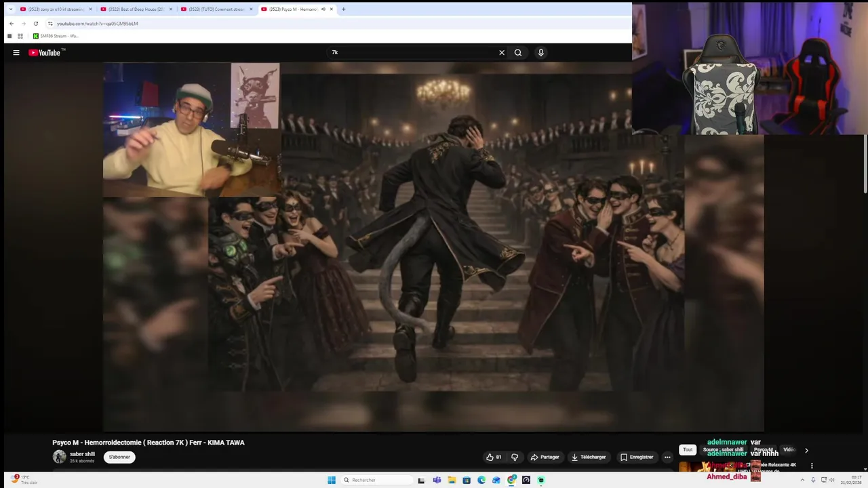Open the Task View taskbar icon
868x488 pixels.
[x=421, y=480]
